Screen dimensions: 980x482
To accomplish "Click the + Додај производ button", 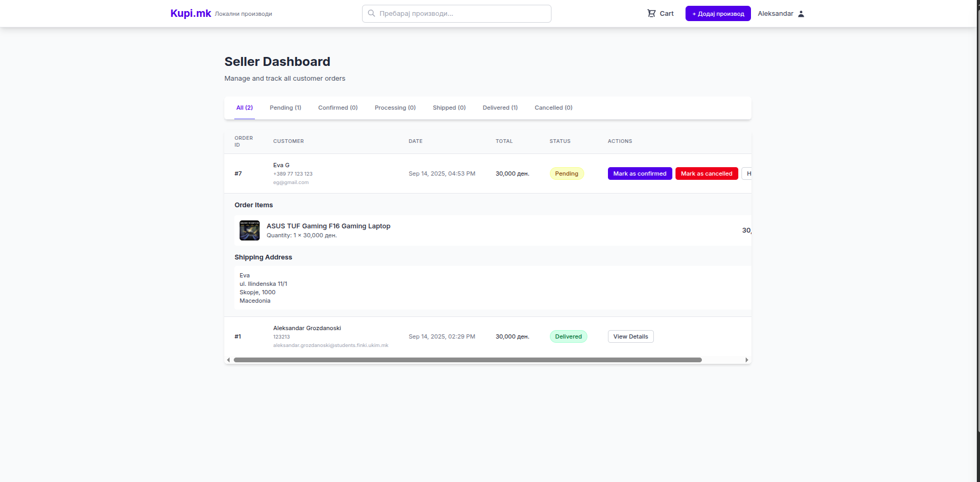I will pyautogui.click(x=718, y=14).
